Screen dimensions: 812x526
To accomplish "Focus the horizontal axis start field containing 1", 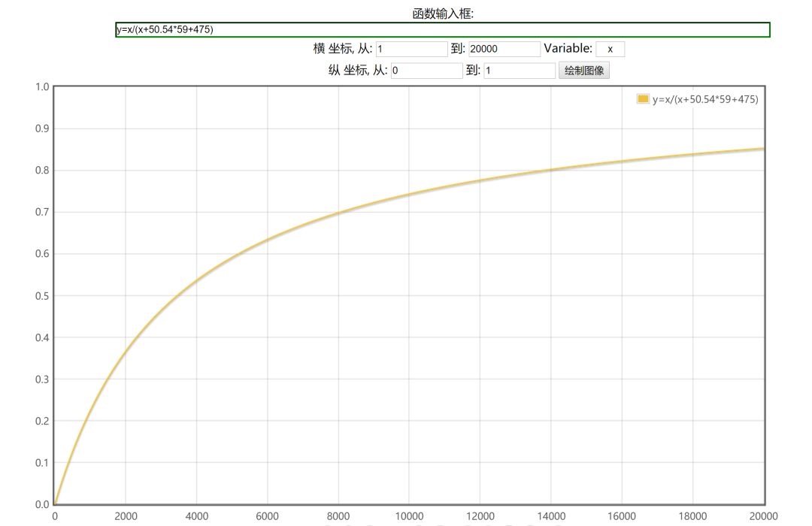I will pyautogui.click(x=412, y=49).
